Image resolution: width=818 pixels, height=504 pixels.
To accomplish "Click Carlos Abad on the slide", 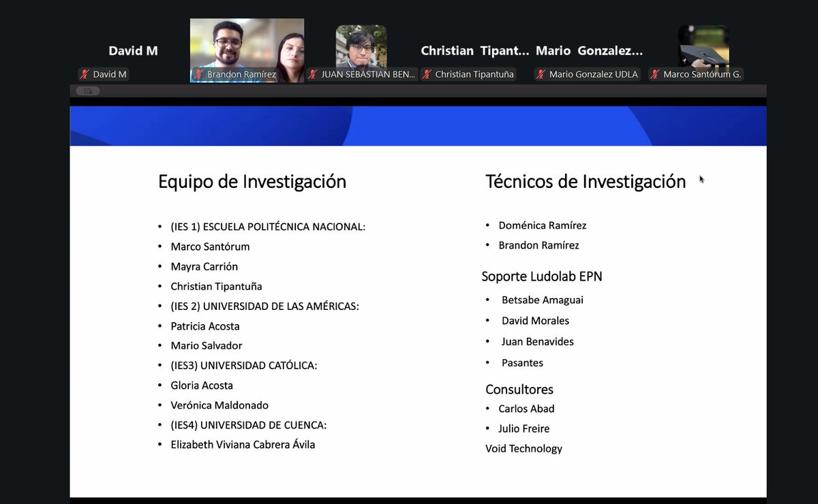I will (x=526, y=409).
